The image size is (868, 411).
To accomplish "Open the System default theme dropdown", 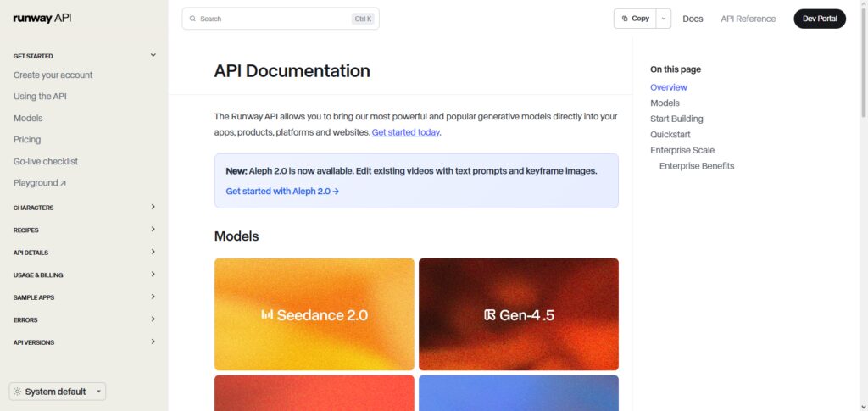I will pyautogui.click(x=58, y=392).
